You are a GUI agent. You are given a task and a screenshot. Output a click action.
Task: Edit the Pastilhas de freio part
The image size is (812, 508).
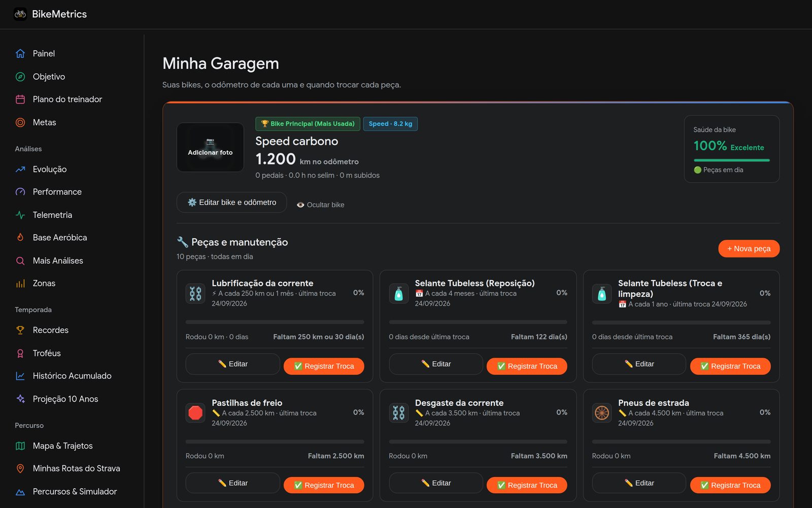click(x=232, y=483)
